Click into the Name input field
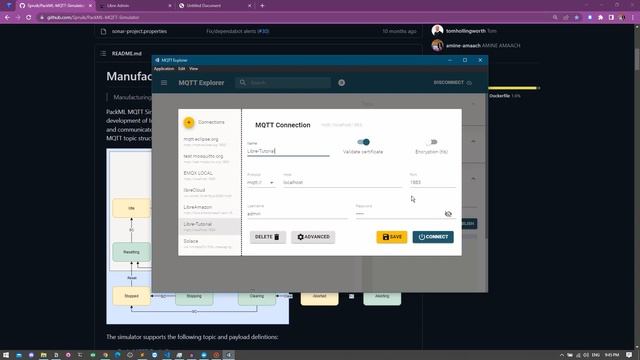The width and height of the screenshot is (640, 360). (x=288, y=151)
